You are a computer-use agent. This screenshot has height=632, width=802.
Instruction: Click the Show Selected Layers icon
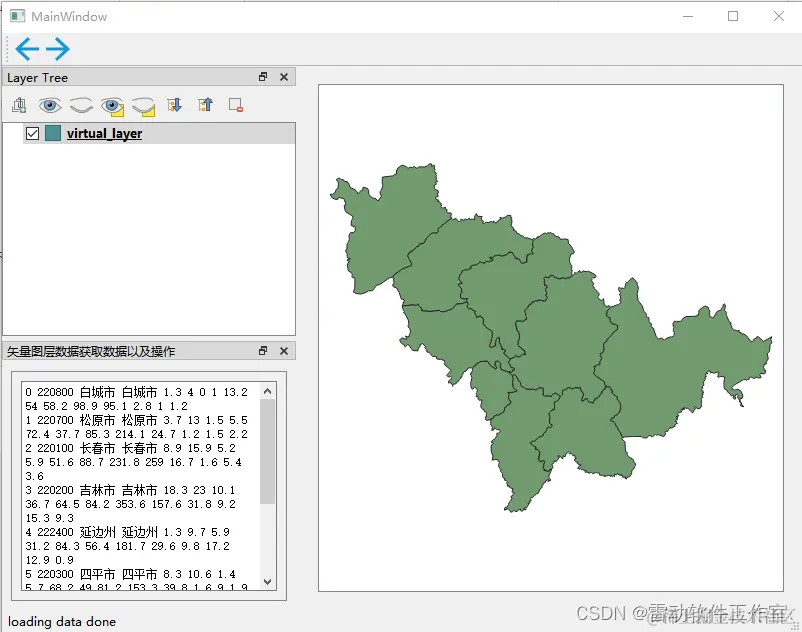click(x=112, y=105)
